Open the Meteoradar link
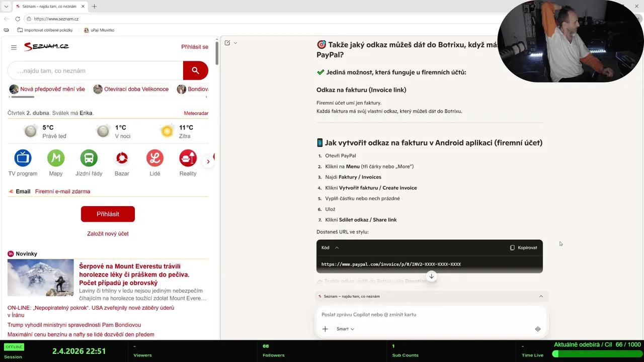 (x=196, y=113)
